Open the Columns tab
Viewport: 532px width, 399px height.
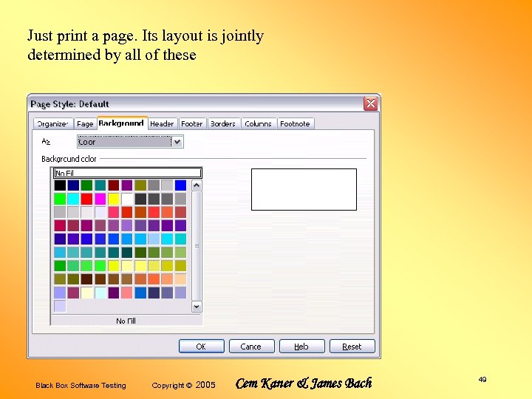[258, 124]
